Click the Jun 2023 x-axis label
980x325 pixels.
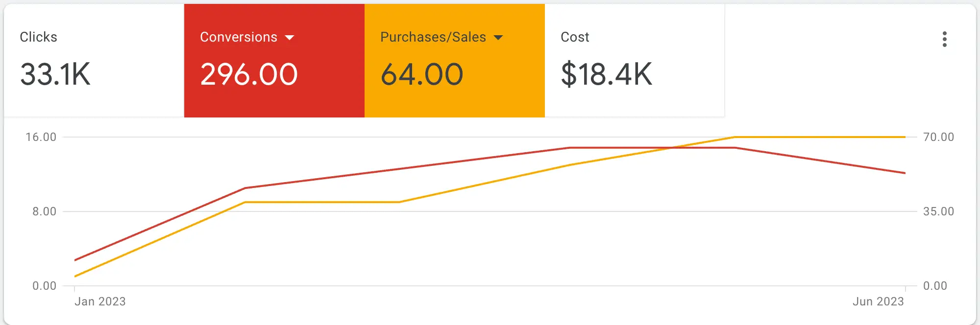pyautogui.click(x=878, y=302)
